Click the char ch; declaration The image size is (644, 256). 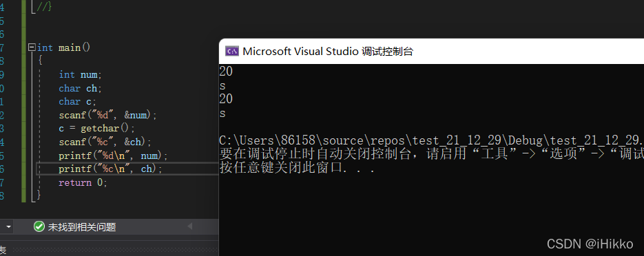pos(80,88)
